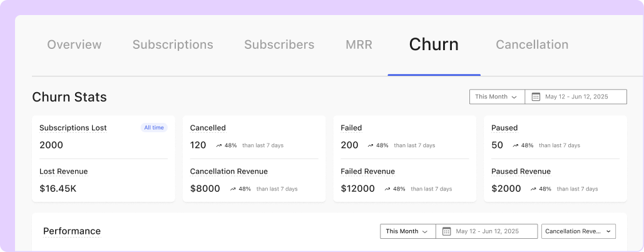The image size is (644, 252).
Task: Click trend arrow icon beside Cancelled 120
Action: click(219, 145)
